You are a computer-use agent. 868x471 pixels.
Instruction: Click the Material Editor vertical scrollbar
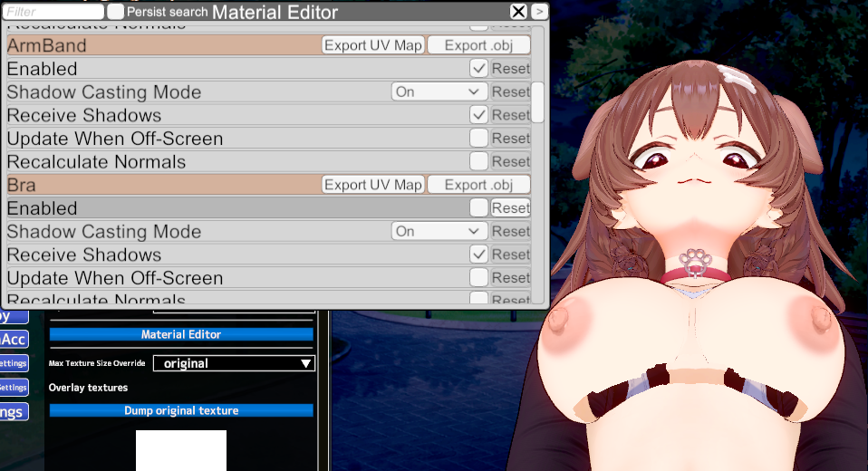pos(538,102)
